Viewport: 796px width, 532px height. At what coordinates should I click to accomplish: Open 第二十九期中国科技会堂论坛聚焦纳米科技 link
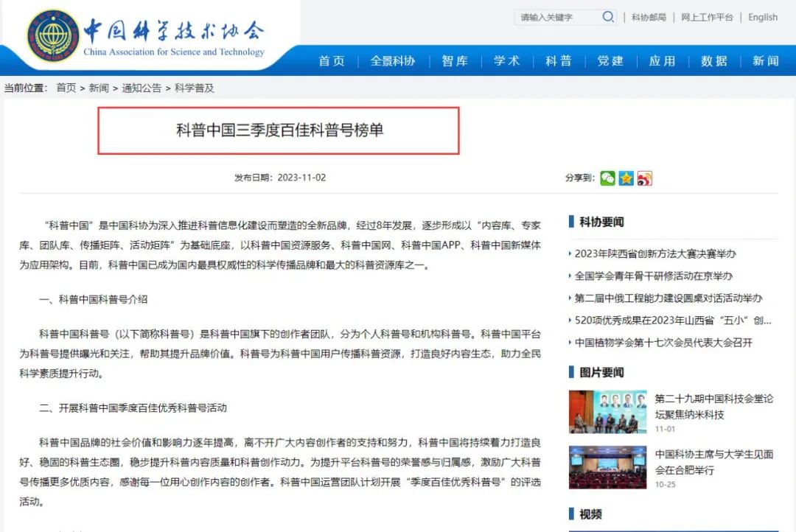click(713, 407)
